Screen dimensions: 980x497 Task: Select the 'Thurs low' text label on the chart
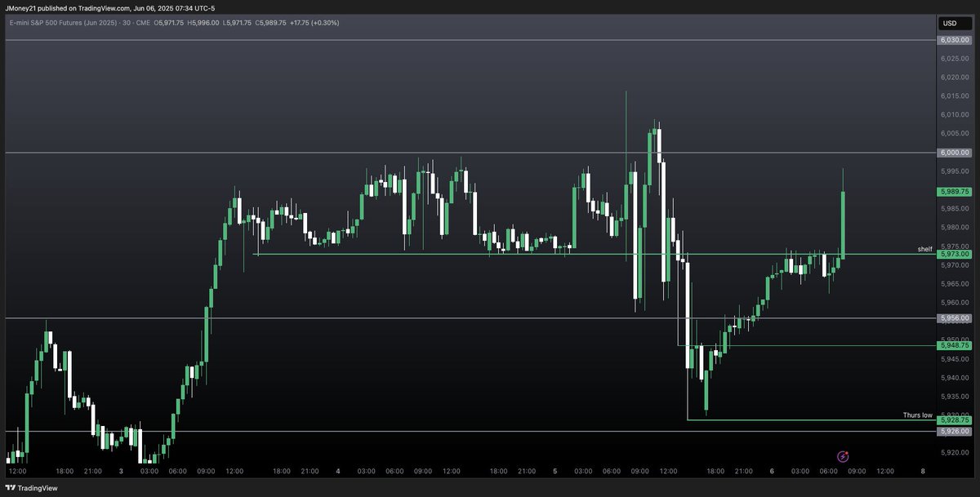coord(916,415)
